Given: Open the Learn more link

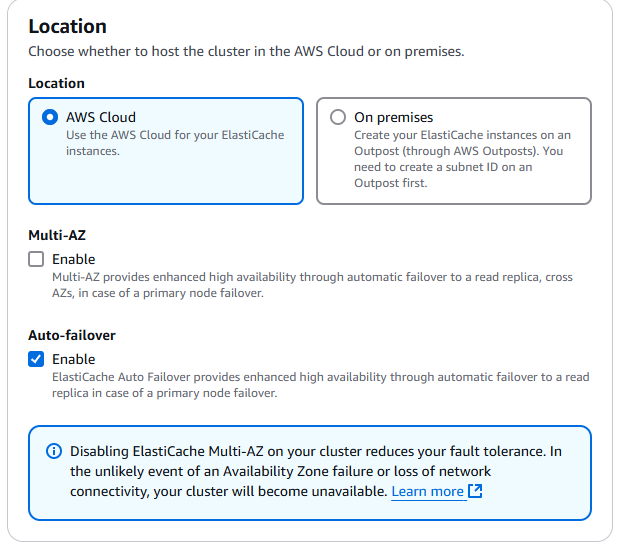Looking at the screenshot, I should [427, 491].
